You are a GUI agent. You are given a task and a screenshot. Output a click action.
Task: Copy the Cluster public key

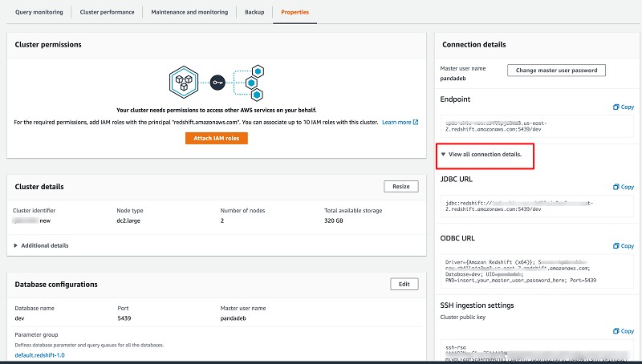[x=624, y=331]
